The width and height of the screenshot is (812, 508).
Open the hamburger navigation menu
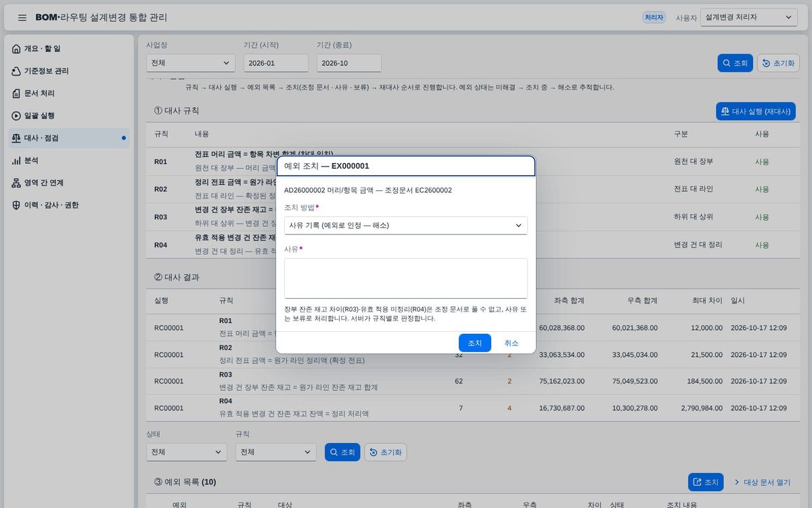pos(22,18)
